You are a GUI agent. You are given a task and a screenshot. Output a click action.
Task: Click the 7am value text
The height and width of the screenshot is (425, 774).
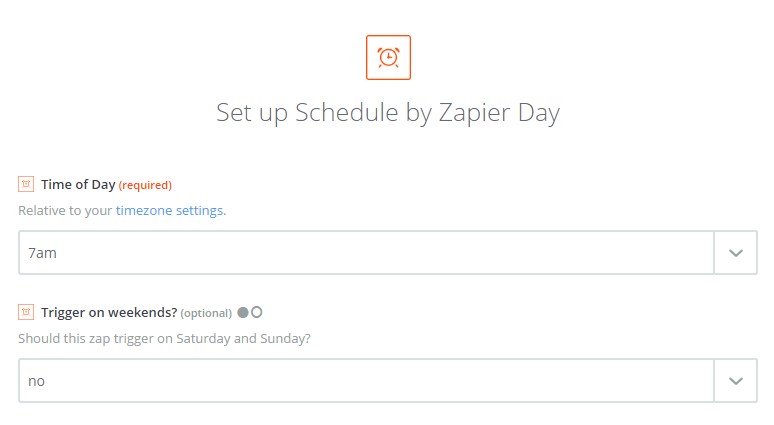click(x=42, y=253)
